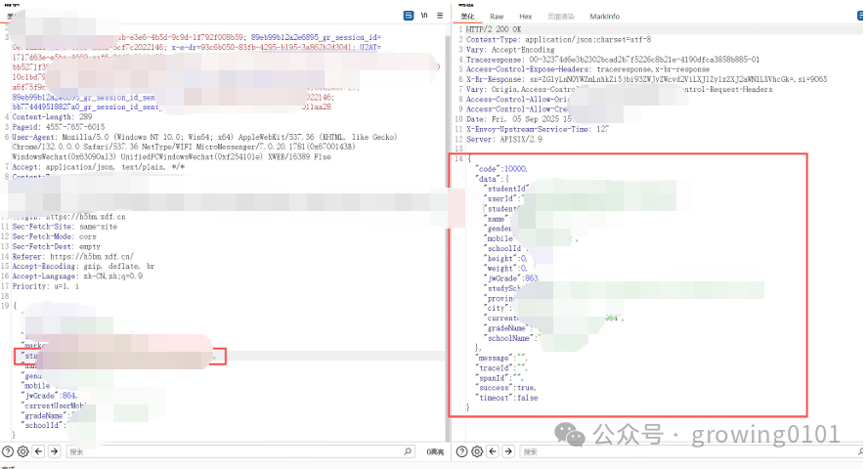Click the Sec-Fetch-Mode: cors line

(x=55, y=236)
